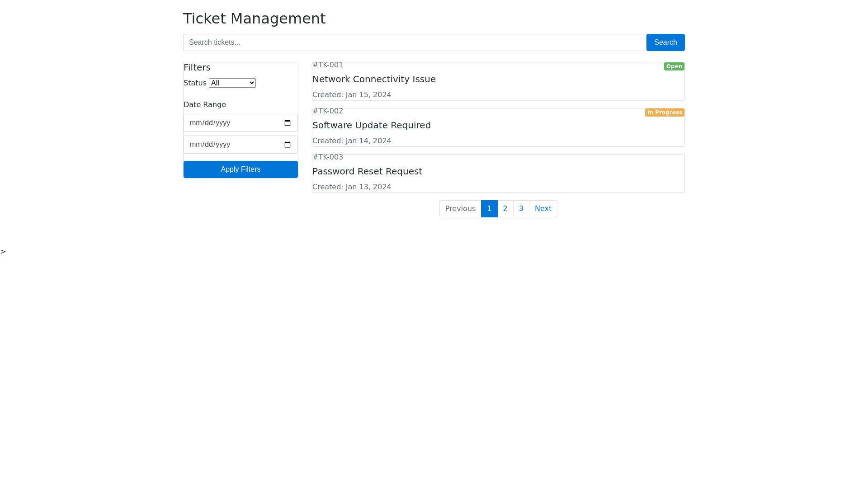Click the Search button

665,42
